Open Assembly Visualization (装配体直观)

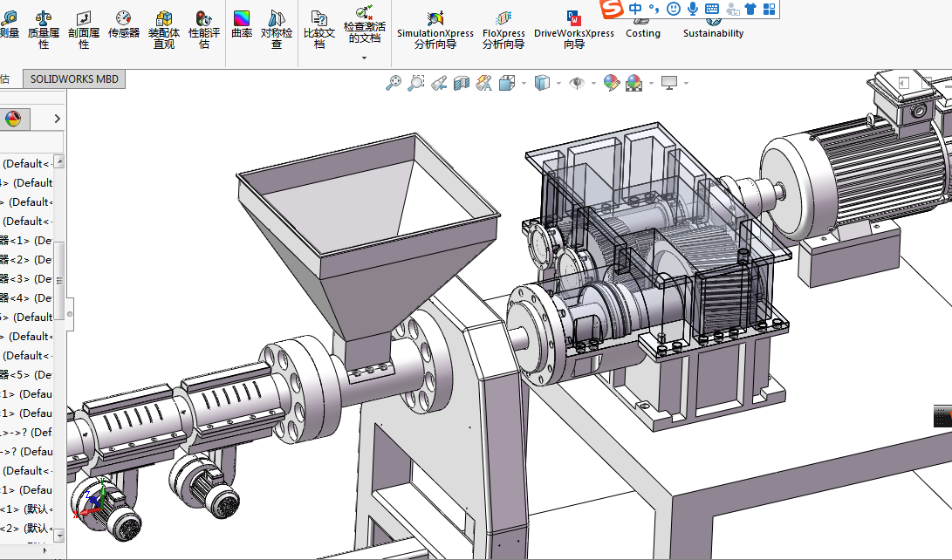164,30
